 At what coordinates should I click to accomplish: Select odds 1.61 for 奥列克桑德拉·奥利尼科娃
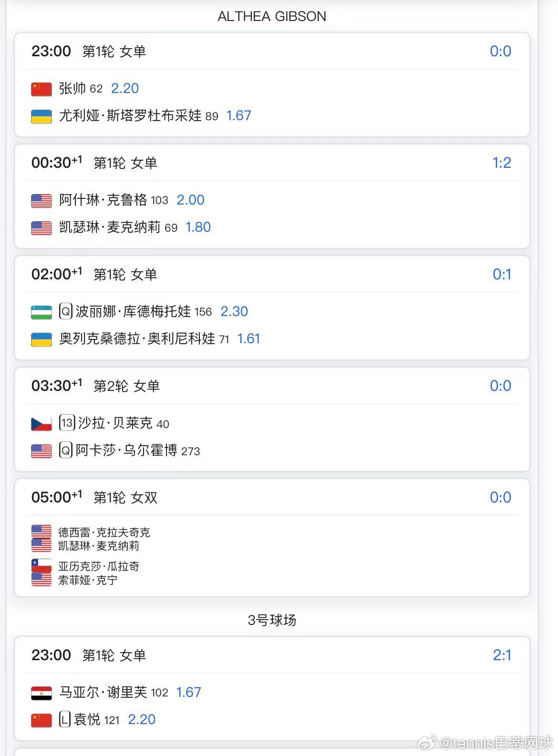(248, 338)
